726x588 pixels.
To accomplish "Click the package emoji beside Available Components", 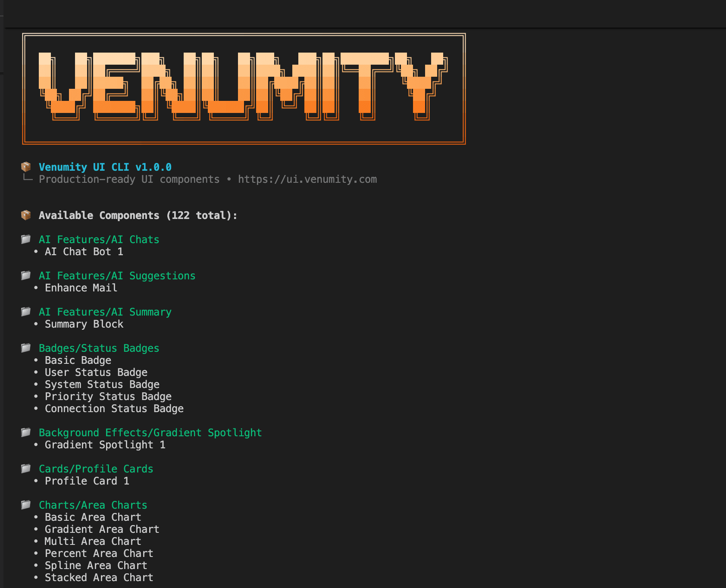I will point(26,215).
